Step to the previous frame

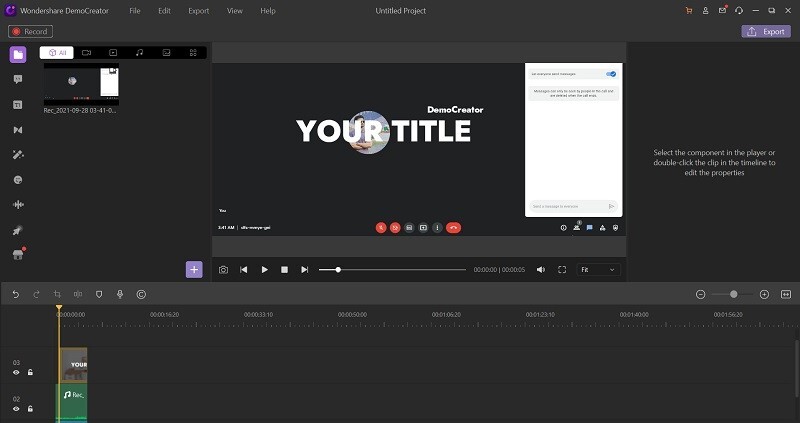click(x=243, y=269)
